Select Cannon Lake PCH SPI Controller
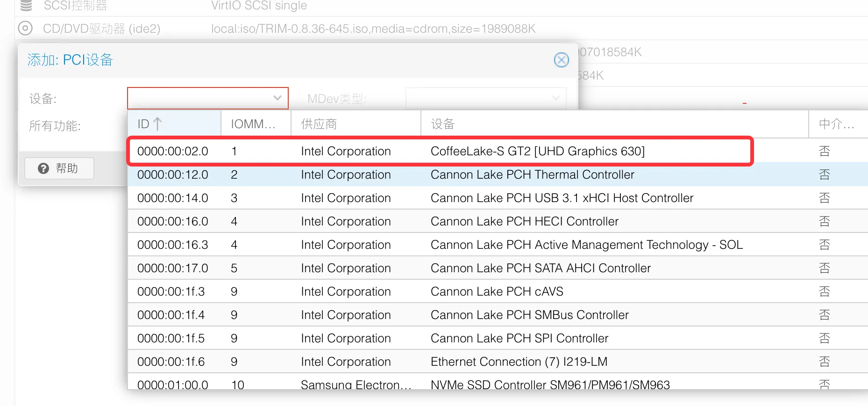Screen dimensions: 868x406 click(x=519, y=338)
